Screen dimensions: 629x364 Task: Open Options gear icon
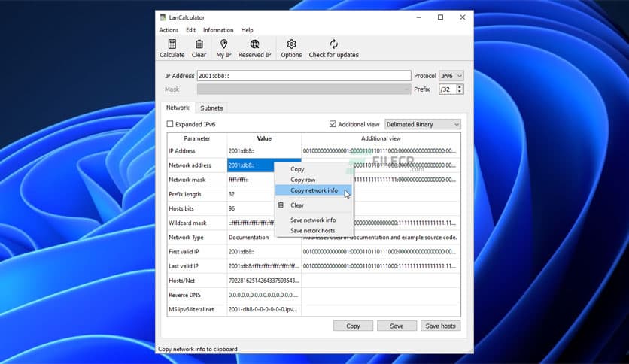291,44
